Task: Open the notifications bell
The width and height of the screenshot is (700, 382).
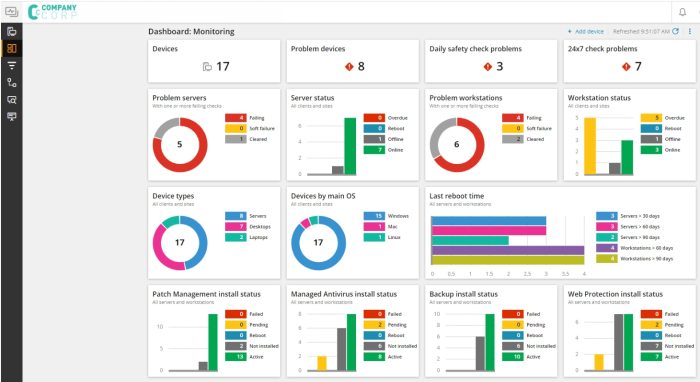Action: pyautogui.click(x=682, y=12)
